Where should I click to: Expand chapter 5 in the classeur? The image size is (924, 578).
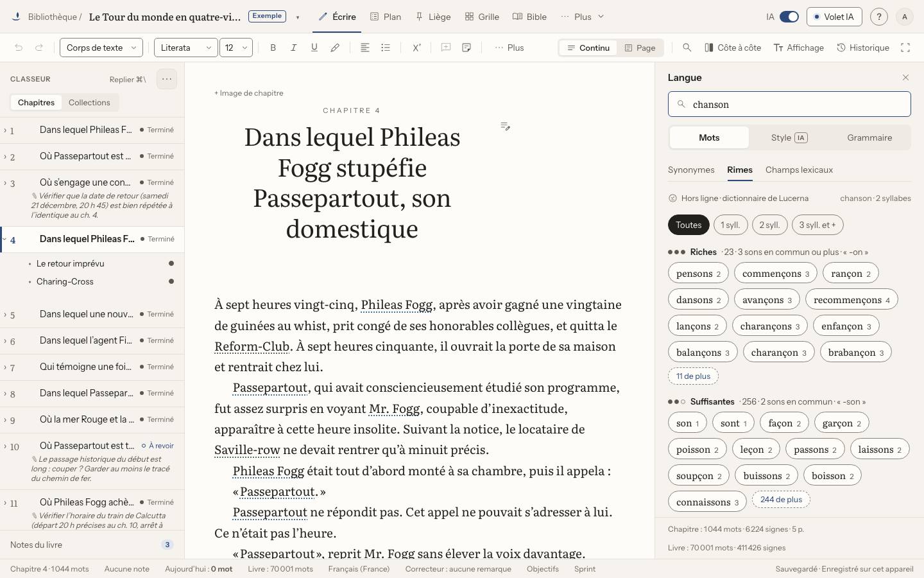click(5, 314)
